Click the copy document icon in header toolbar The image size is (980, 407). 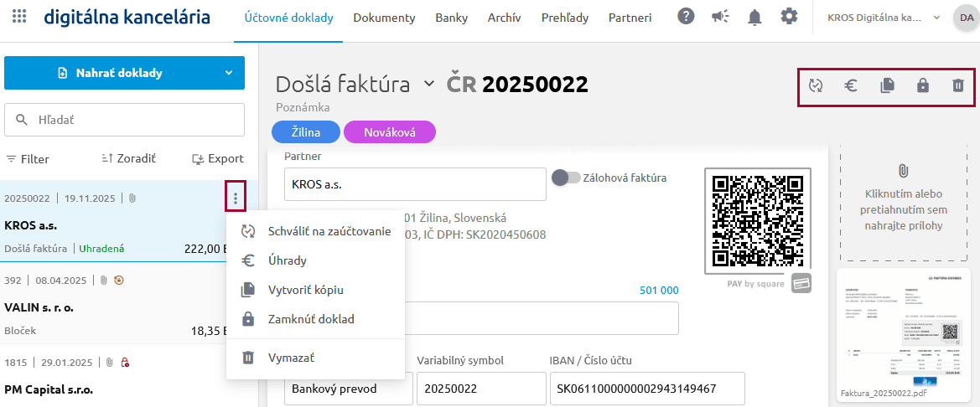[887, 85]
